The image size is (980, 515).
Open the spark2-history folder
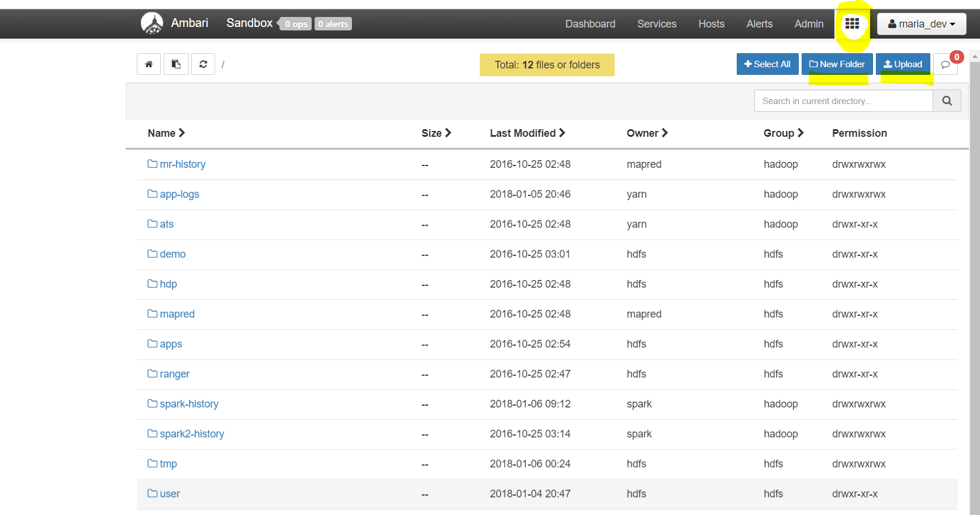[x=192, y=434]
